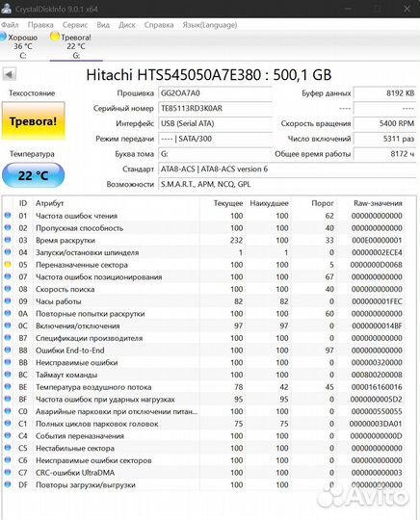Click the blue status dot for Нестабильные сектора
This screenshot has width=420, height=520.
(8, 448)
